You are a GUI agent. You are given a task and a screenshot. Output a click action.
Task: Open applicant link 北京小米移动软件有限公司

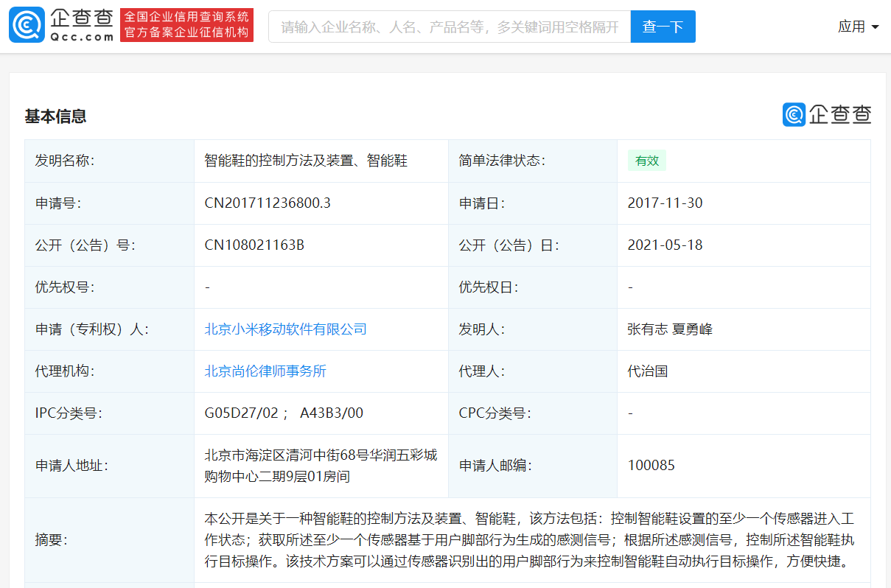pyautogui.click(x=285, y=329)
